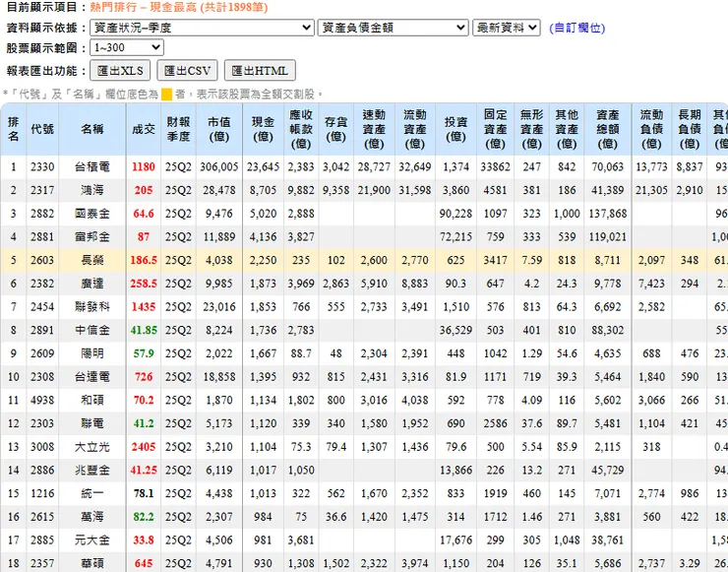
Task: Sort by the 排名 column header
Action: click(14, 129)
